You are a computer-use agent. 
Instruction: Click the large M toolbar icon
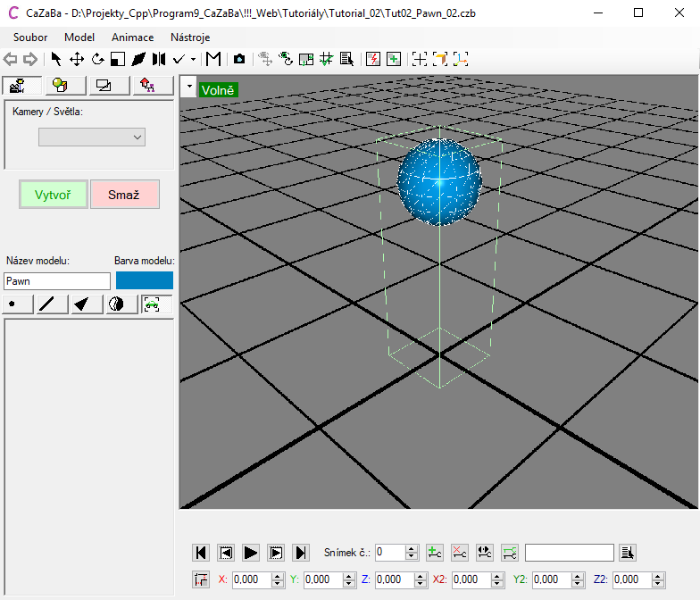point(213,59)
